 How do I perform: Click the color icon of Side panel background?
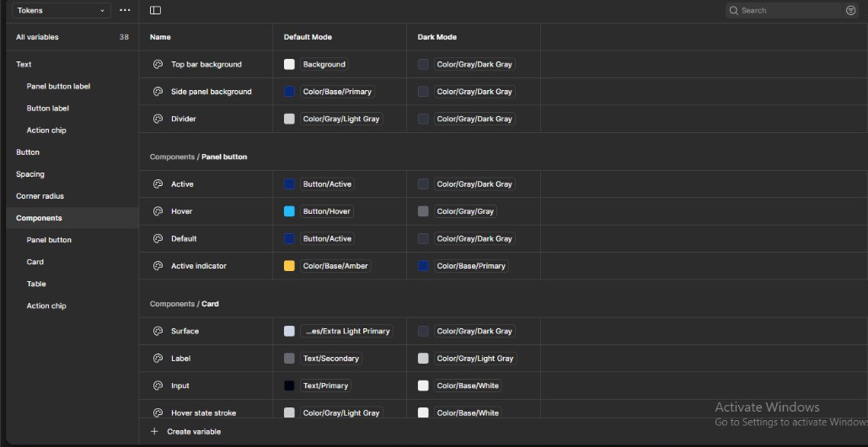[x=158, y=92]
